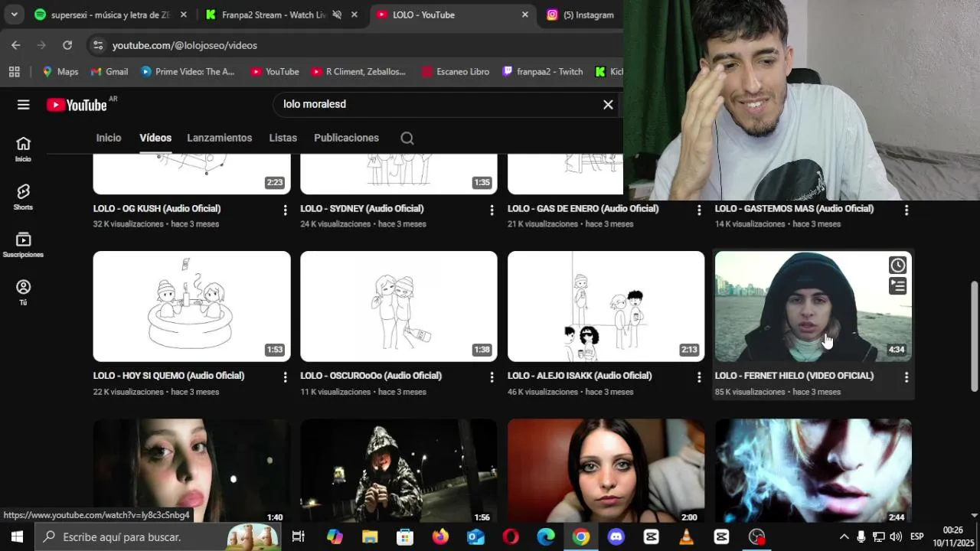This screenshot has height=551, width=980.
Task: Play the 1:56 hooded figure night thumbnail
Action: [x=399, y=471]
